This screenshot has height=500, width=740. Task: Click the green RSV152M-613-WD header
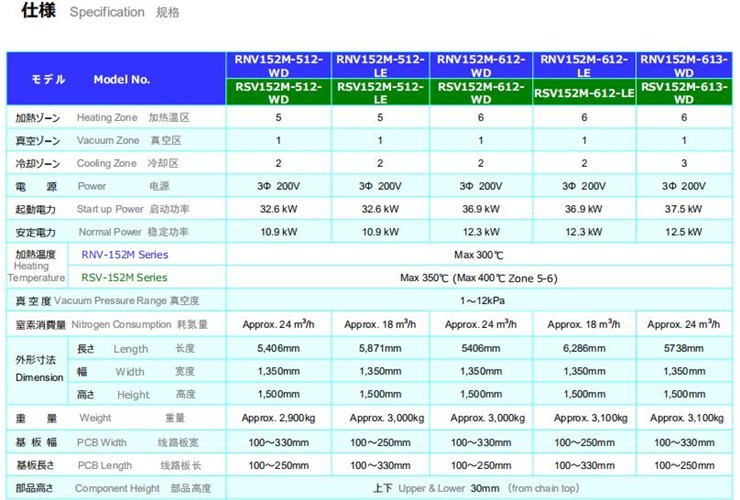(684, 93)
